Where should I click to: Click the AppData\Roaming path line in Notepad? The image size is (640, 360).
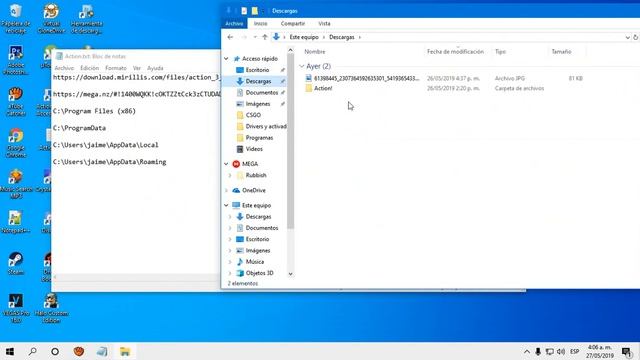point(109,162)
